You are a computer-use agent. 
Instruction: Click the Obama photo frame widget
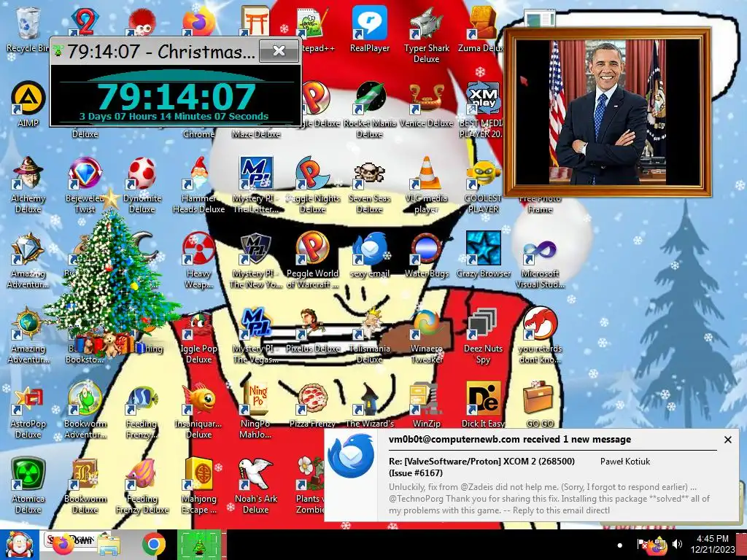[608, 112]
